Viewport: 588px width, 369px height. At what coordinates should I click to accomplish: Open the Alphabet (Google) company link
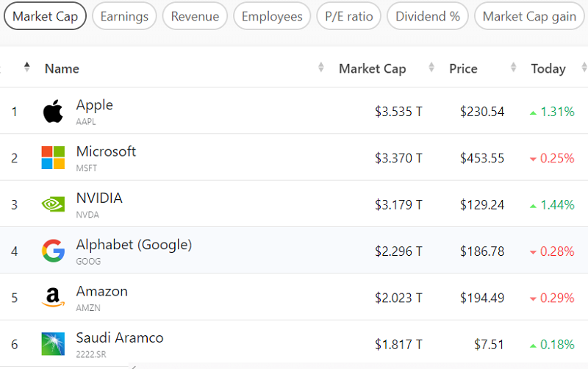pos(134,246)
